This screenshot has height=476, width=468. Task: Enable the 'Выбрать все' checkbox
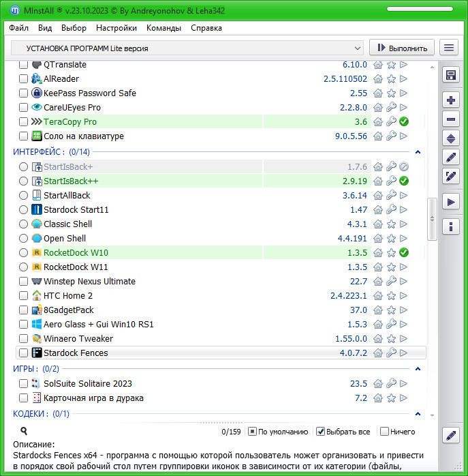tap(321, 432)
